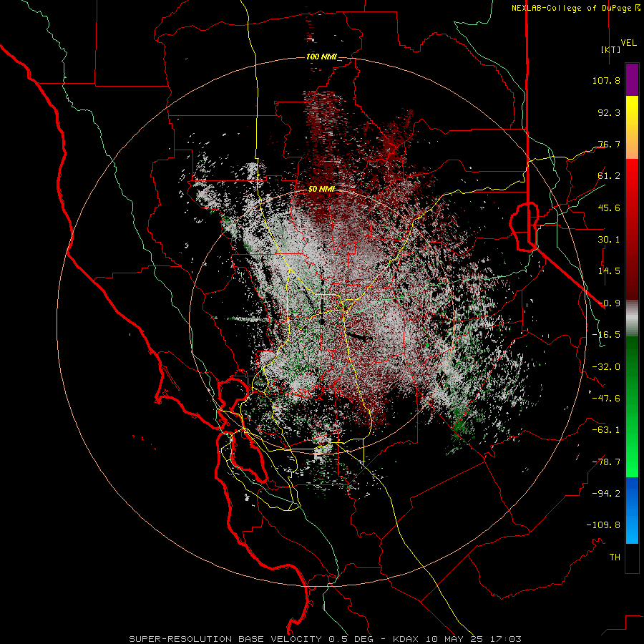
Task: Click the VEL legend heading
Action: [x=628, y=43]
